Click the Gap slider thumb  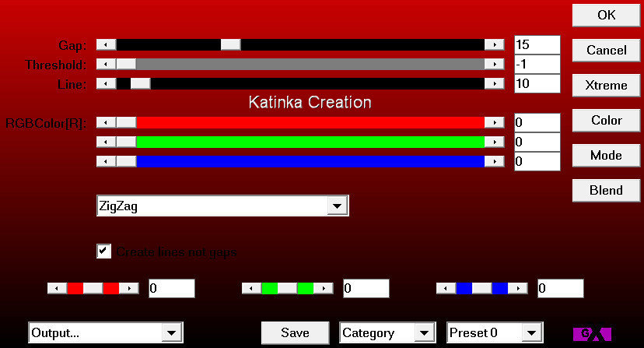tap(230, 44)
